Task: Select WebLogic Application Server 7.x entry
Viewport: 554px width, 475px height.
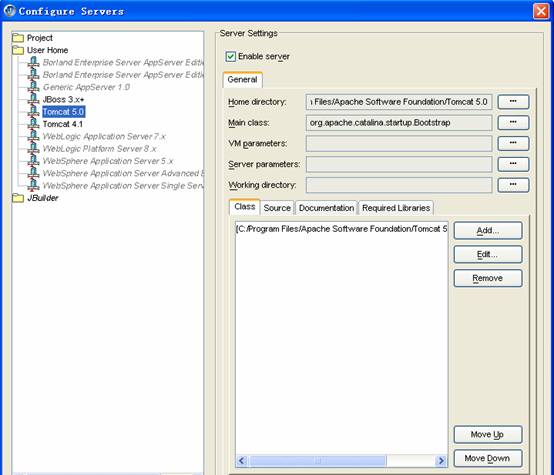Action: point(104,136)
